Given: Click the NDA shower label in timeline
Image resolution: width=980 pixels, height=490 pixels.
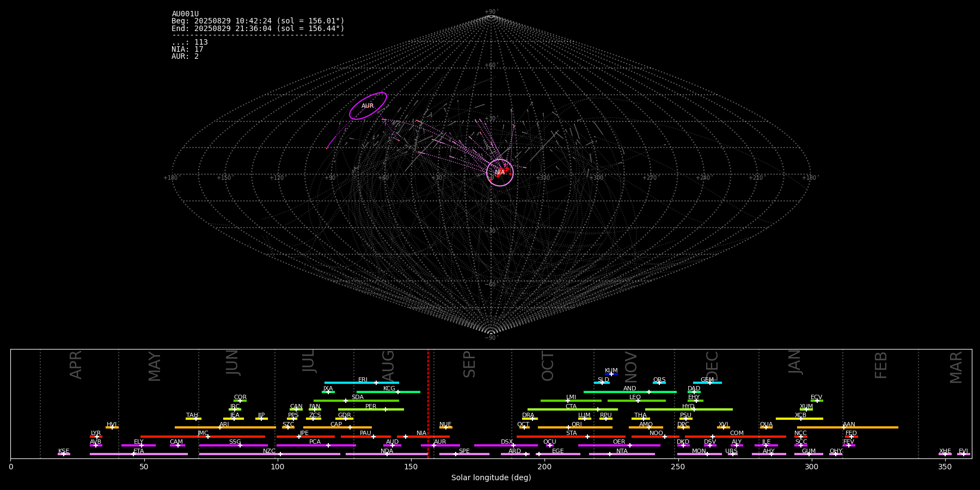Looking at the screenshot, I should pyautogui.click(x=387, y=451).
